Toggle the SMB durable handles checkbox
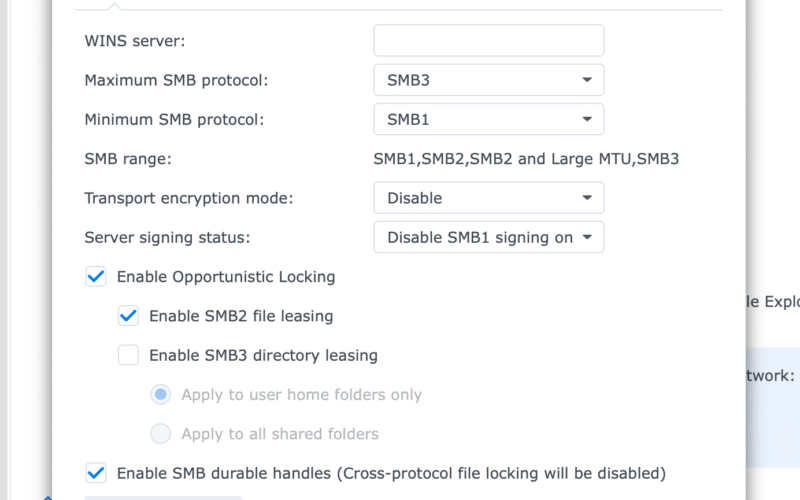Image resolution: width=800 pixels, height=500 pixels. 96,473
